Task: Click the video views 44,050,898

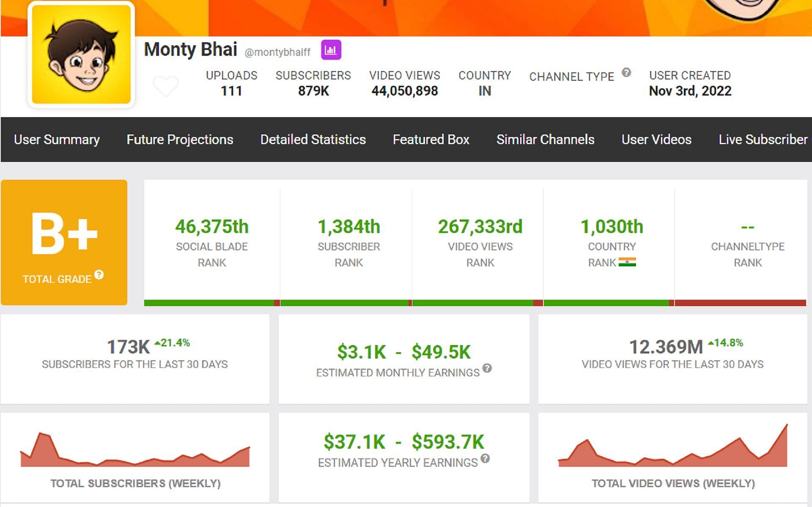Action: click(405, 91)
